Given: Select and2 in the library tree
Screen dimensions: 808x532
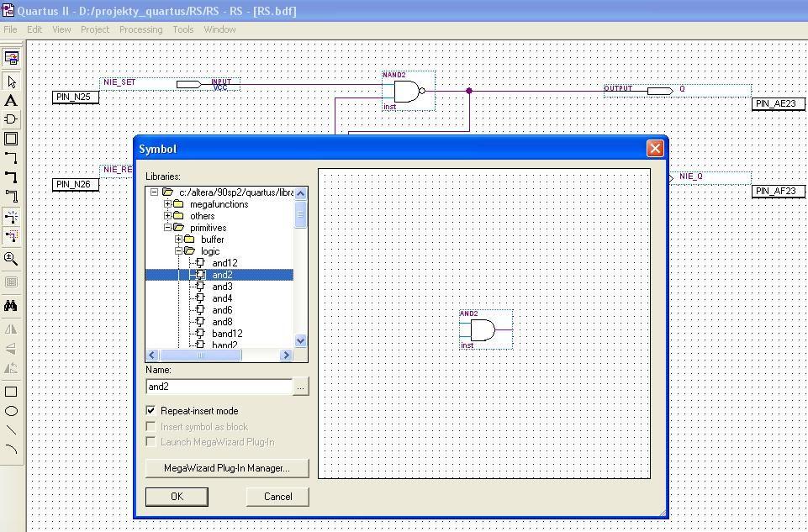Looking at the screenshot, I should [222, 275].
